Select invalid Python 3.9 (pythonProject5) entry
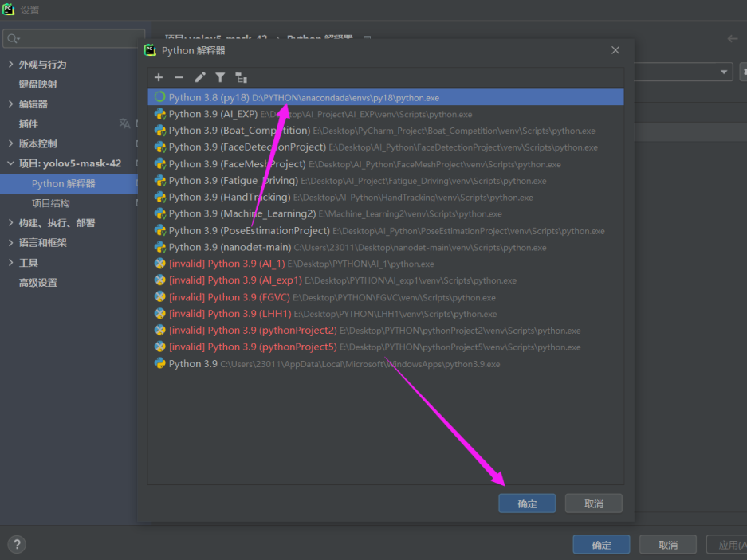The height and width of the screenshot is (560, 747). 385,347
